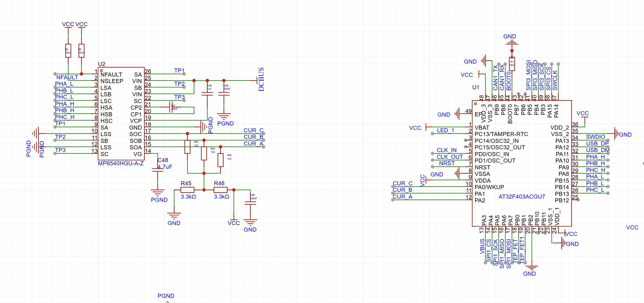Click the USB_DP net label
The image size is (644, 303).
pos(597,144)
